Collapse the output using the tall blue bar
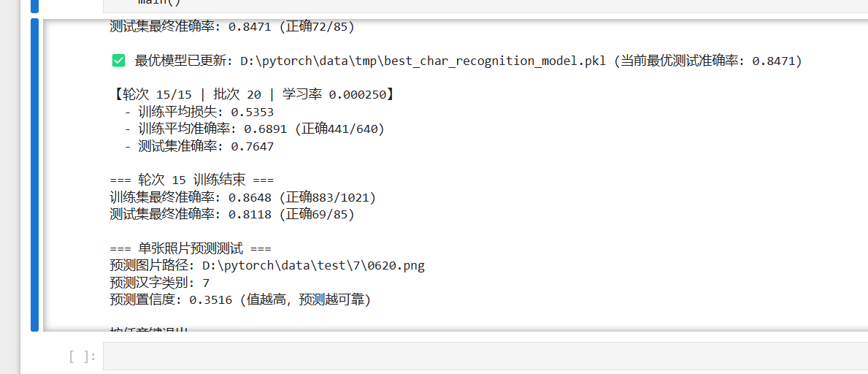 34,175
